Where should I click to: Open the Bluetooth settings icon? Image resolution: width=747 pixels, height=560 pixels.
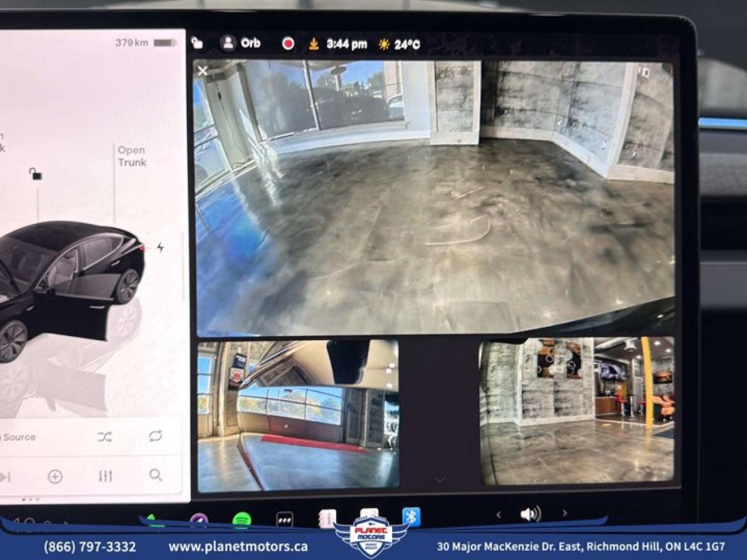pos(411,516)
